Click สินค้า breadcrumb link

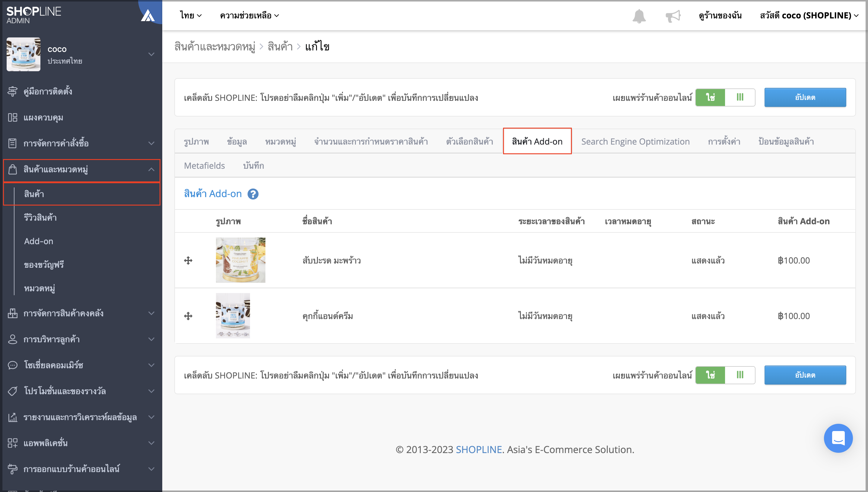coord(280,46)
